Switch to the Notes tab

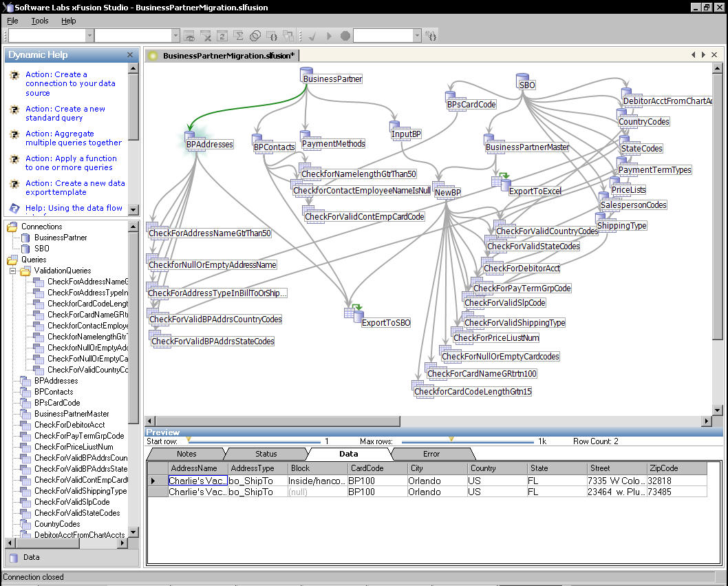coord(186,454)
